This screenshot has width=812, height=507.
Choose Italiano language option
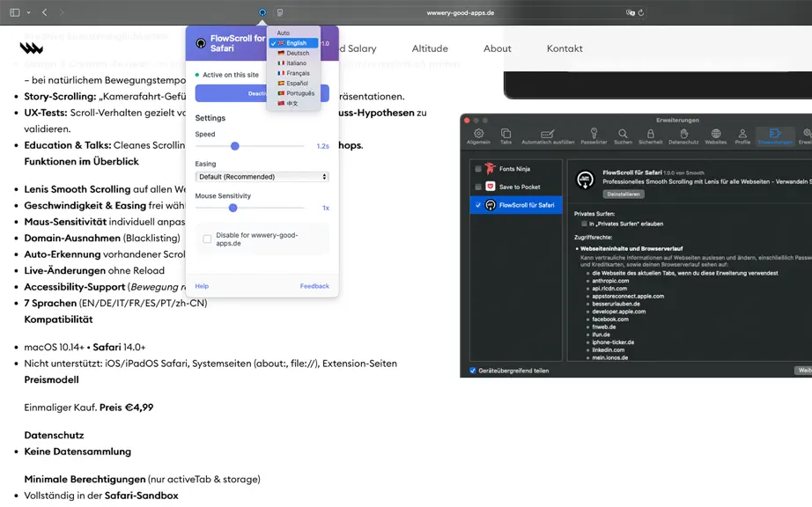[293, 62]
